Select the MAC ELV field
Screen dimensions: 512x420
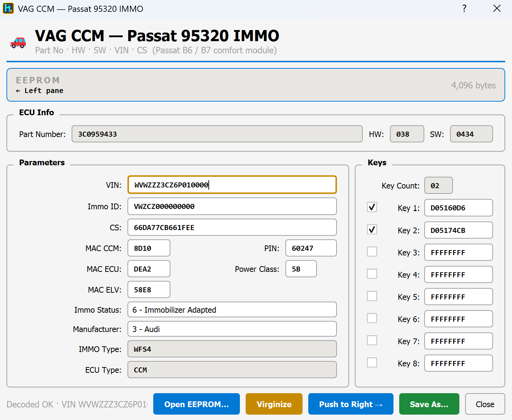click(149, 289)
